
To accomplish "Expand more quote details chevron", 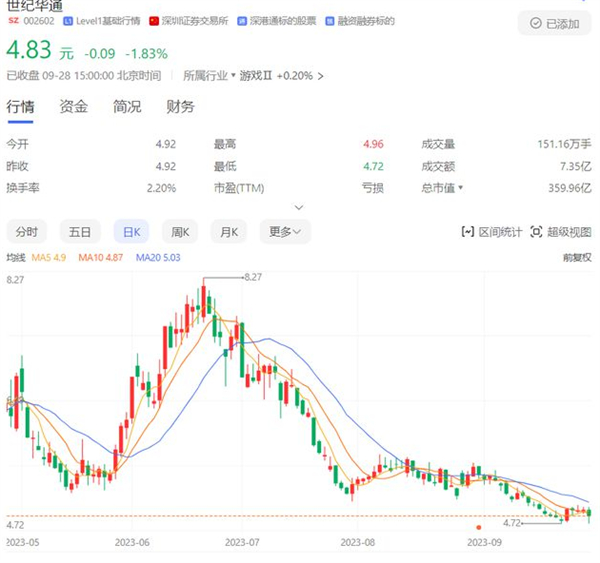I will point(299,207).
